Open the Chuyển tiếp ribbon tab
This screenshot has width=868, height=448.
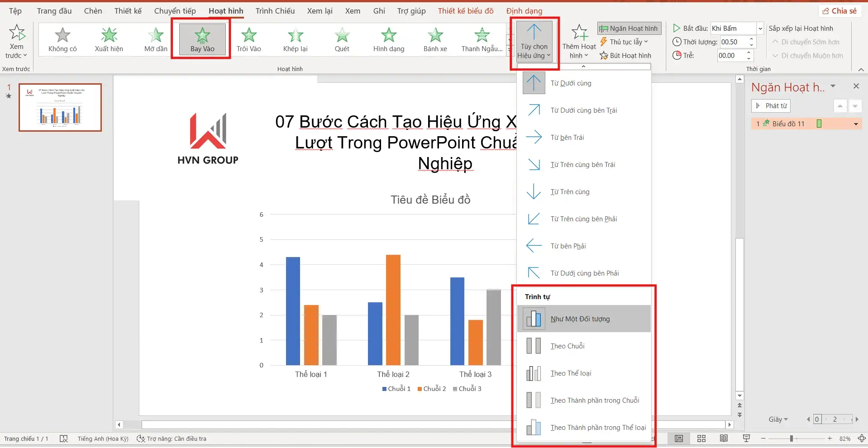click(175, 11)
